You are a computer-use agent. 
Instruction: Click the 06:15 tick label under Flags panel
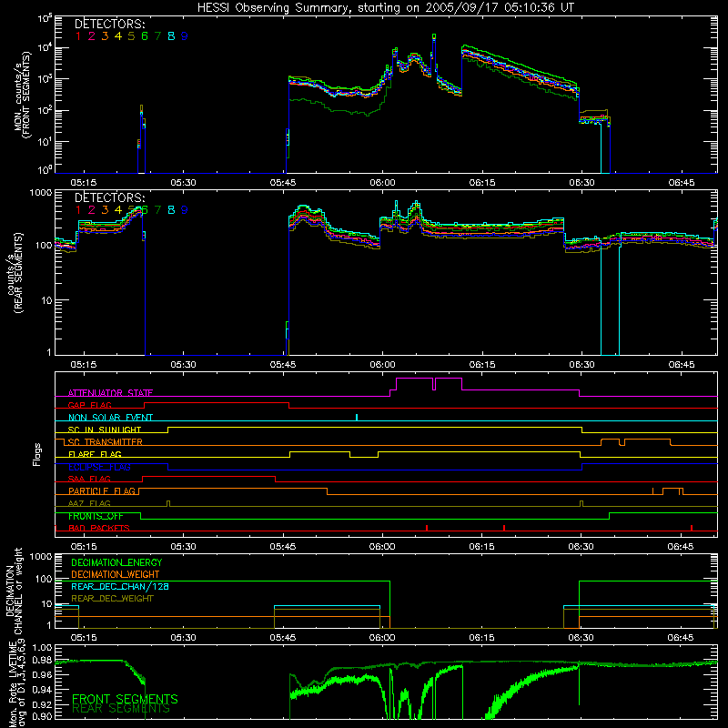click(x=482, y=547)
